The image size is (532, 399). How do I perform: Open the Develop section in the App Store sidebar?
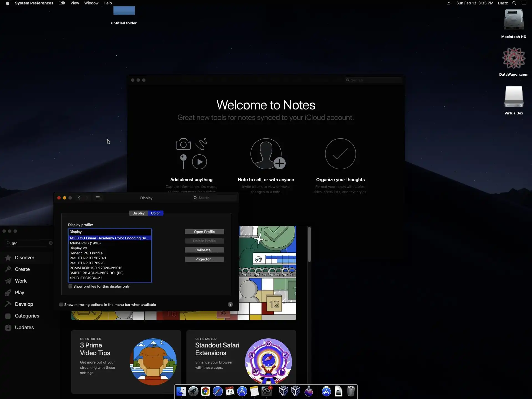coord(24,304)
